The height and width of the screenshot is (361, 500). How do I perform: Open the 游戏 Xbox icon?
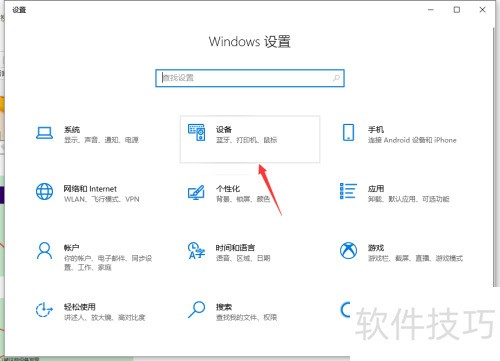(348, 250)
